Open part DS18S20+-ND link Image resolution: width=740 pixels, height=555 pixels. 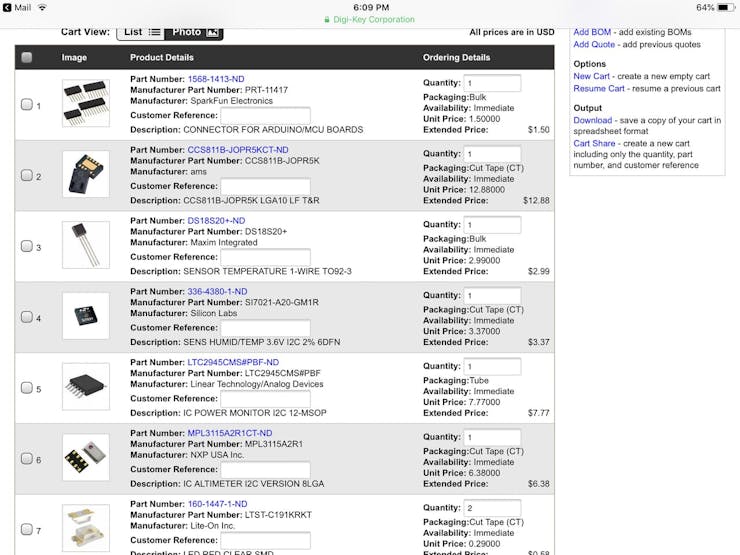[216, 221]
